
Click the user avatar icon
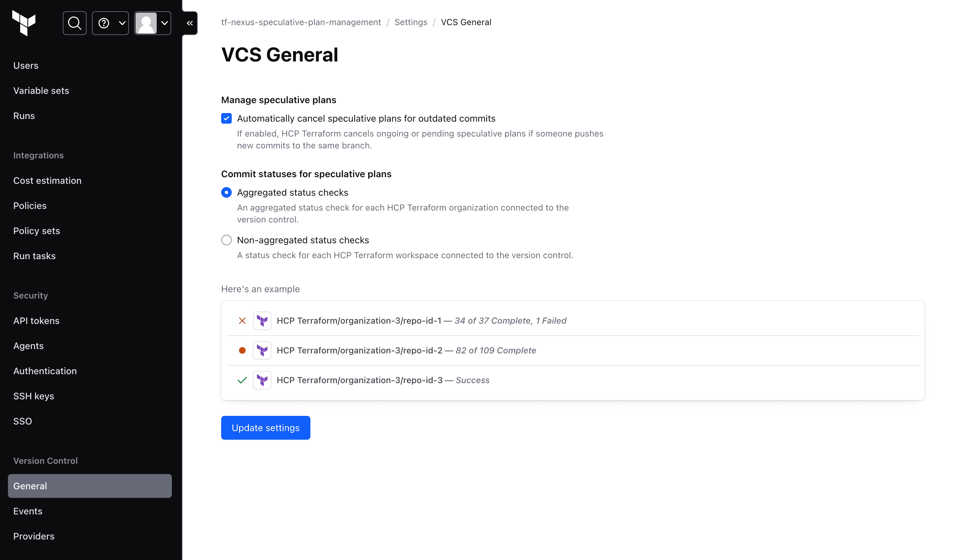[x=146, y=23]
